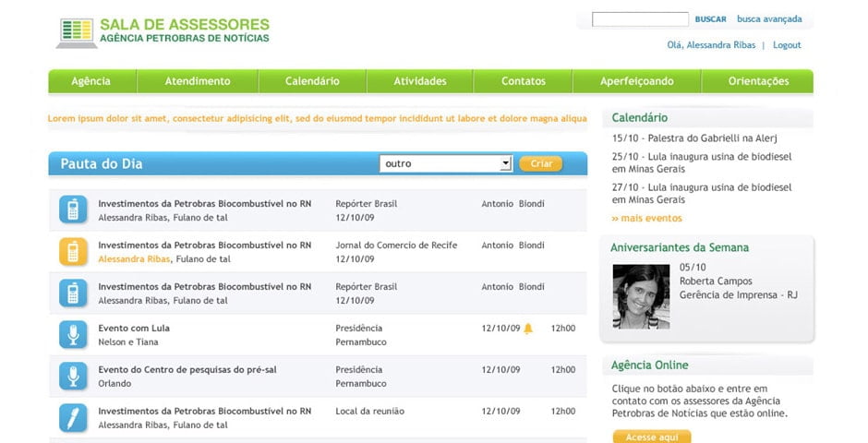Click the microphone icon beside Evento com Lula
The width and height of the screenshot is (868, 443).
click(x=73, y=334)
